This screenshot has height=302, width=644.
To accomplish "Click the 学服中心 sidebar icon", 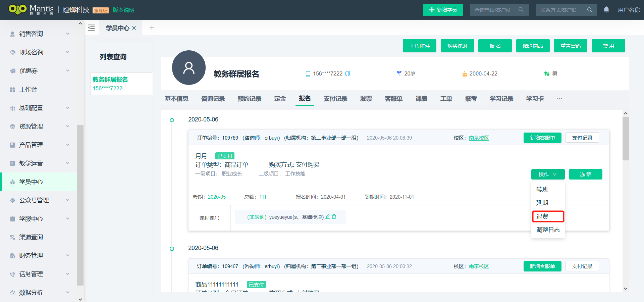I will pos(12,219).
